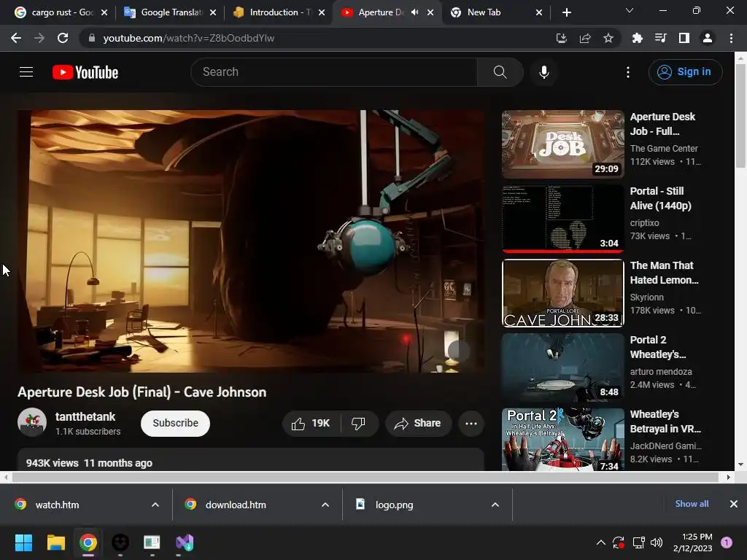
Task: Share the Aperture Desk Job video
Action: (x=418, y=424)
